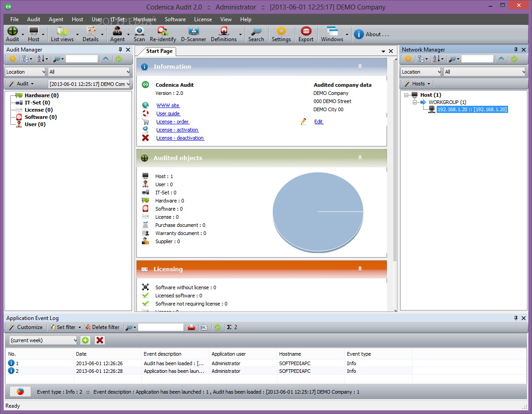Pin the Application Event Log panel
The image size is (532, 414).
pyautogui.click(x=516, y=318)
